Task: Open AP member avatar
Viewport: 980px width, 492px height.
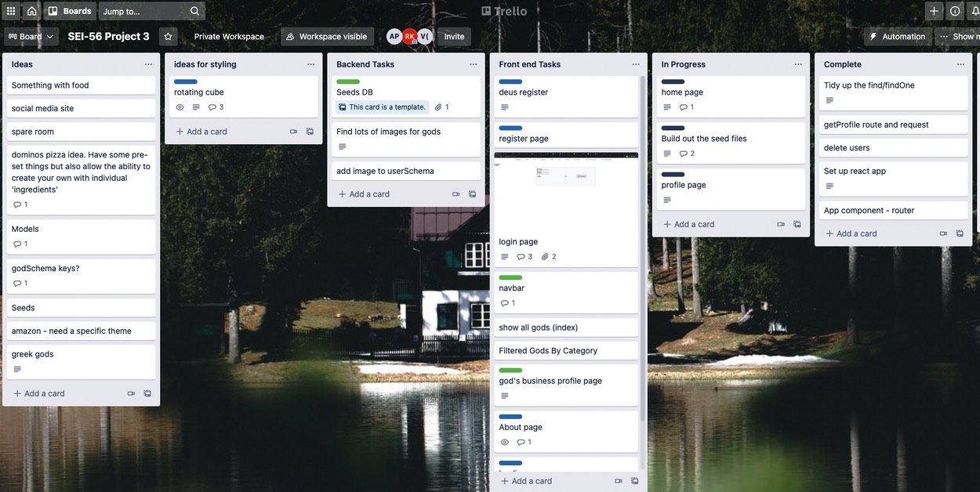Action: (394, 36)
